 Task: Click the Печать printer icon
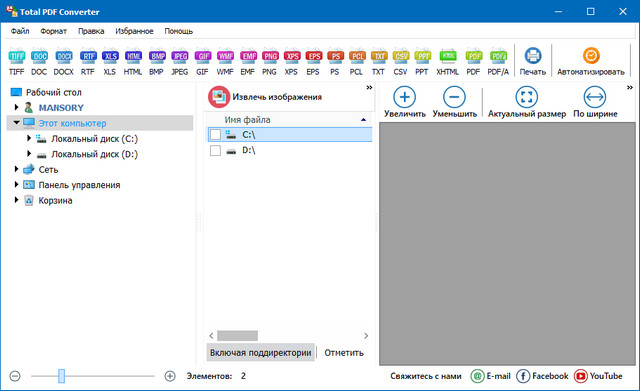click(533, 56)
